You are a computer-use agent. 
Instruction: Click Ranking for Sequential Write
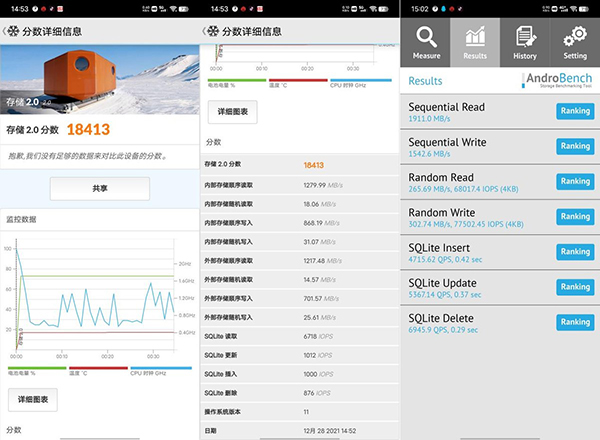point(575,146)
